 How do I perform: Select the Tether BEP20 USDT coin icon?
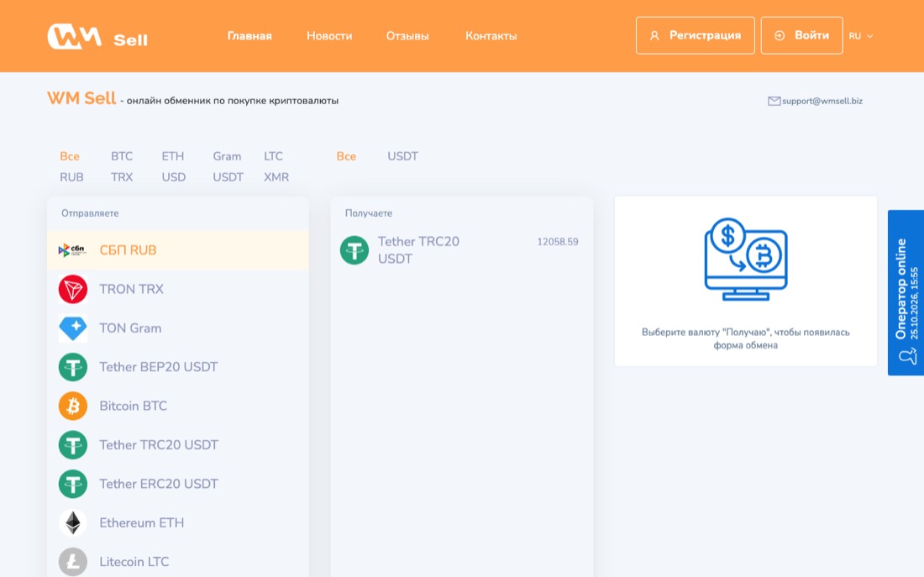click(73, 367)
